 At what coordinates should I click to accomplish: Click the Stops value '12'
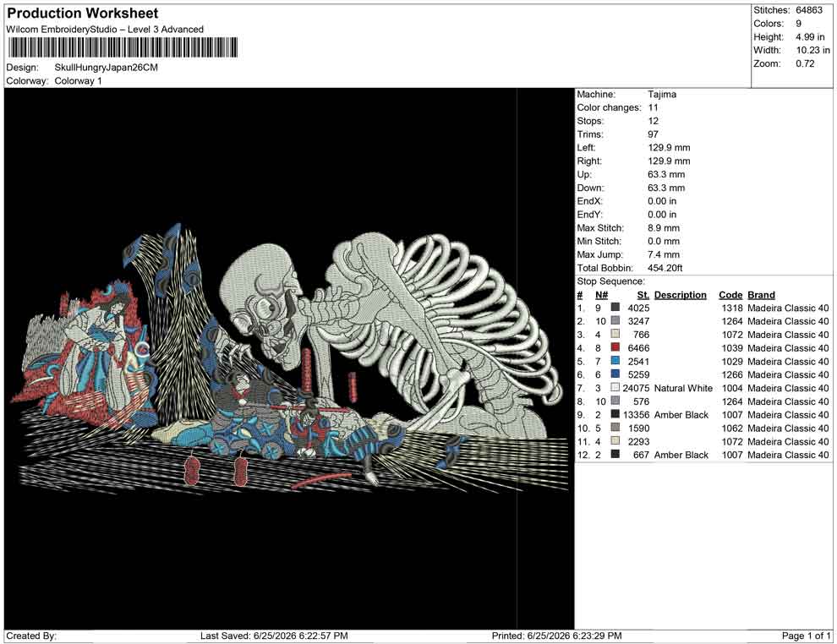point(654,121)
